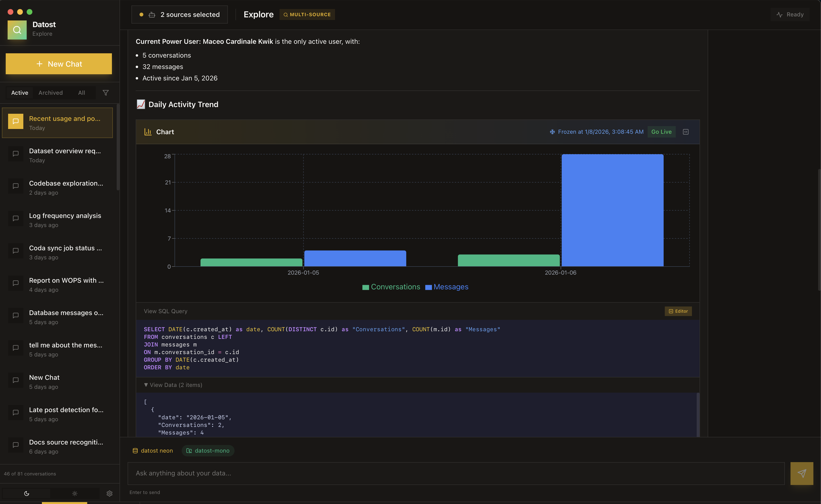The image size is (821, 504).
Task: Open the 2 sources selected dropdown
Action: (x=180, y=15)
